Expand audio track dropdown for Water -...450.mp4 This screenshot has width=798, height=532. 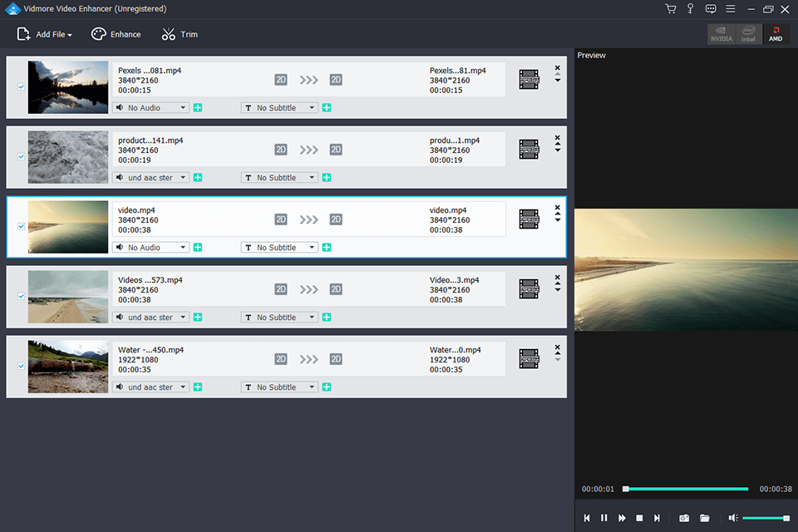point(150,387)
